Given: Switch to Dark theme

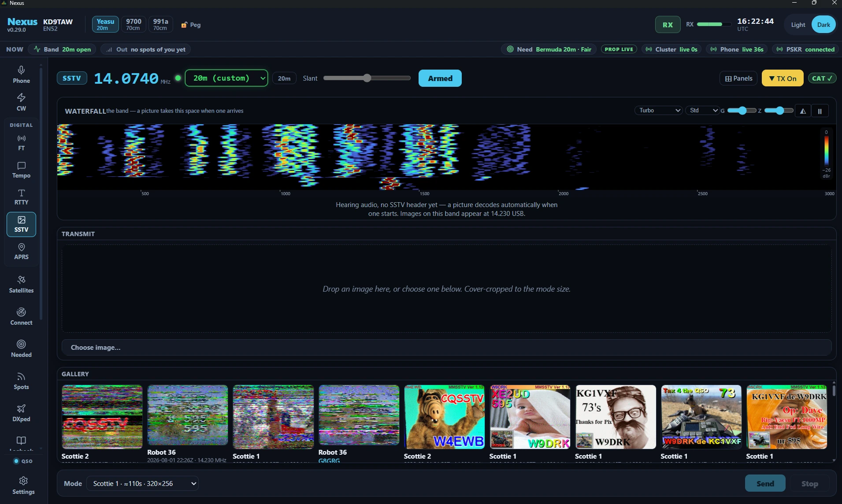Looking at the screenshot, I should coord(823,25).
